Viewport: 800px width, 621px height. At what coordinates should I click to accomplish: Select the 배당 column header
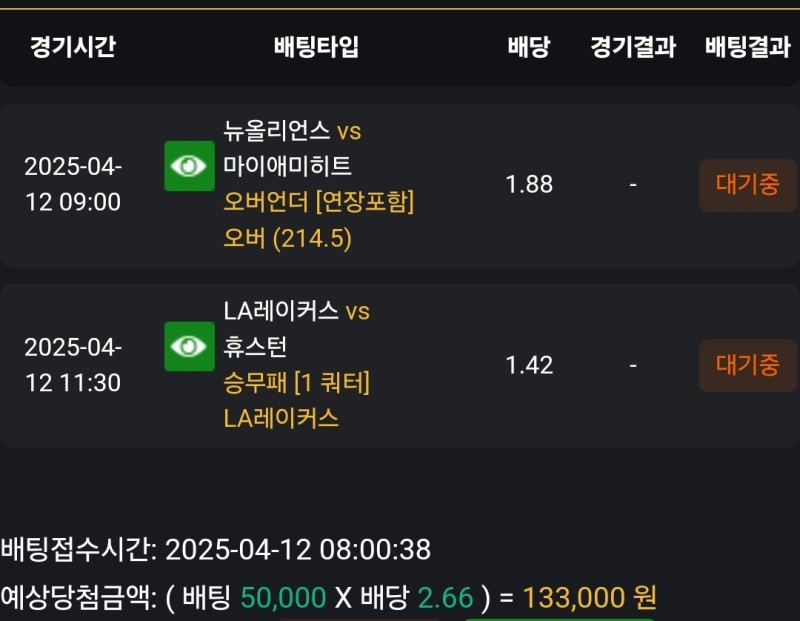(528, 47)
